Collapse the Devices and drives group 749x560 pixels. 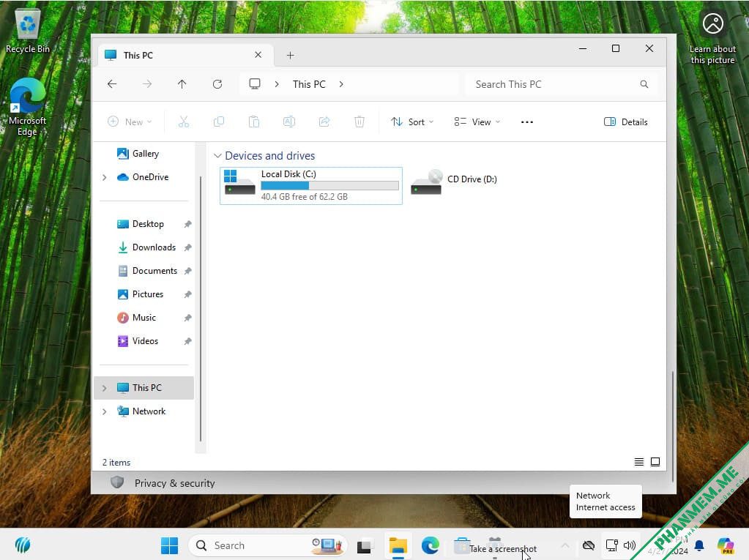pos(217,156)
